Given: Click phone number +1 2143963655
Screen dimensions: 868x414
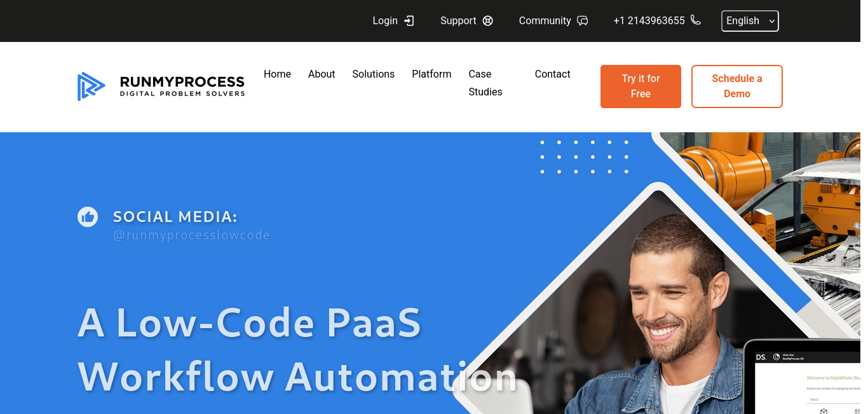Looking at the screenshot, I should 649,21.
